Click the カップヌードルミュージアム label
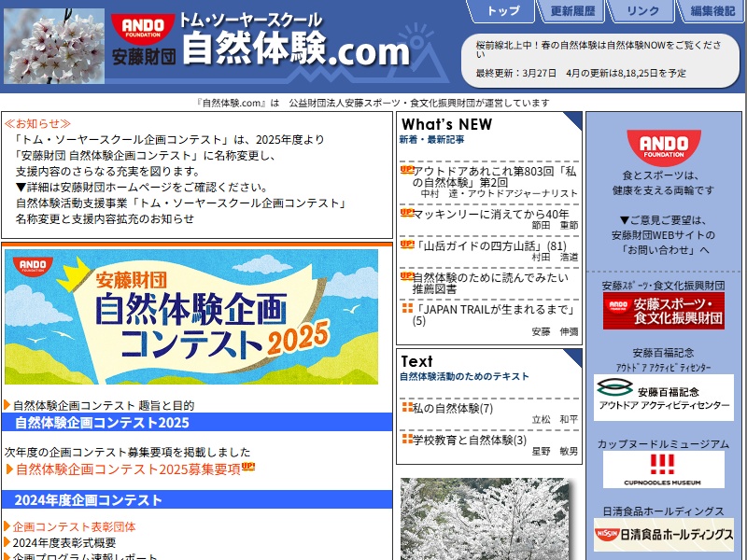747x560 pixels. (664, 444)
